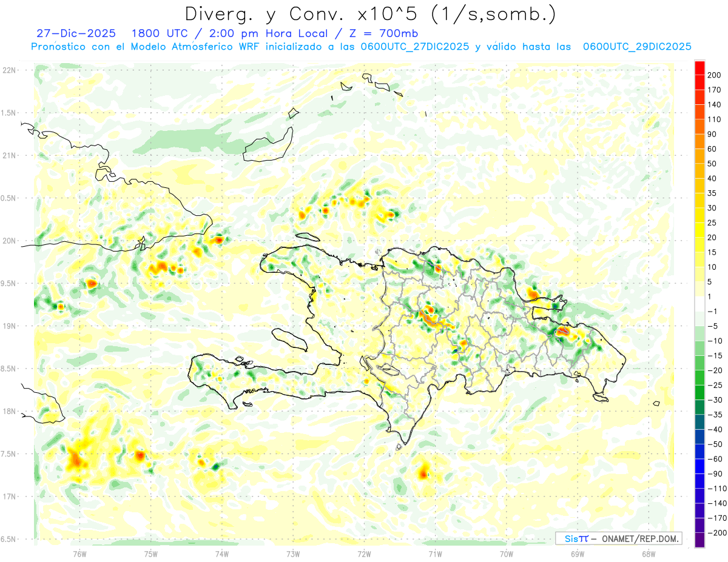This screenshot has height=562, width=728.
Task: Click the "7.5N" latitude label
Action: (x=9, y=454)
